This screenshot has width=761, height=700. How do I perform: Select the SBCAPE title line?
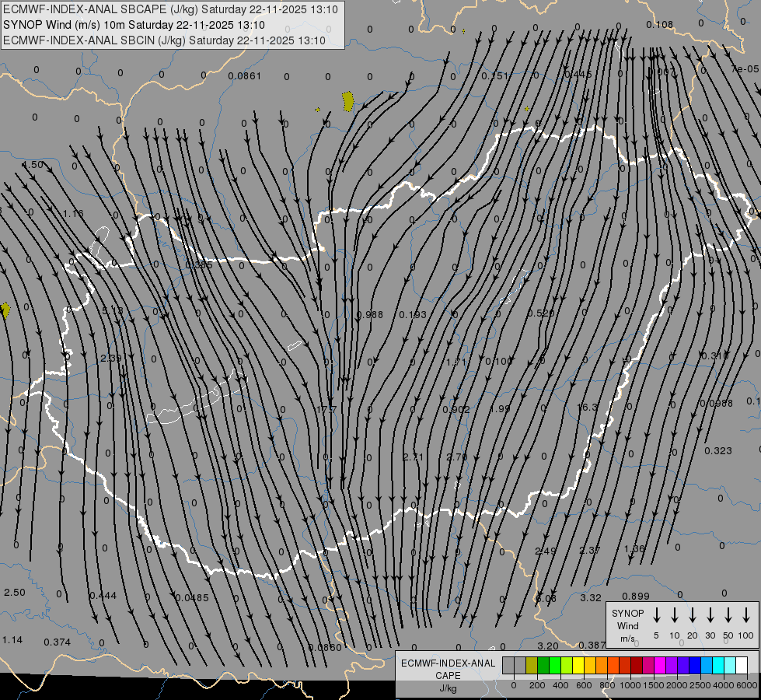[170, 9]
